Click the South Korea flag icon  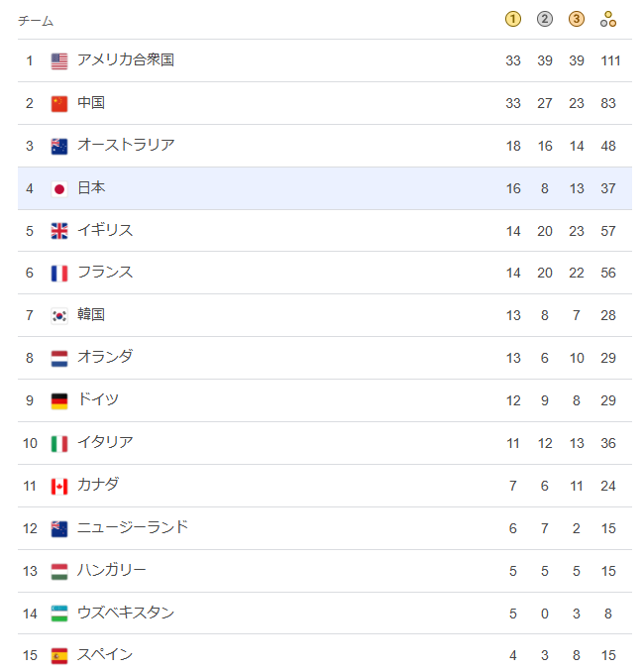click(59, 316)
